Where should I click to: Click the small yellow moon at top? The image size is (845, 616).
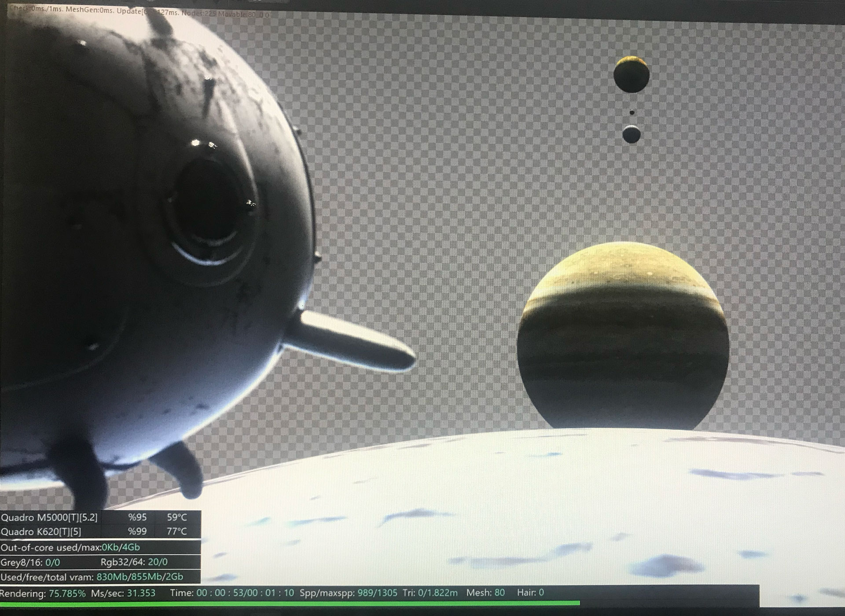(632, 74)
